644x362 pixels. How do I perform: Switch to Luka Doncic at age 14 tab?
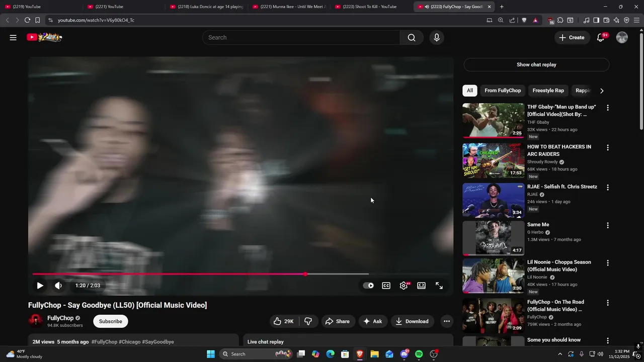tap(207, 7)
